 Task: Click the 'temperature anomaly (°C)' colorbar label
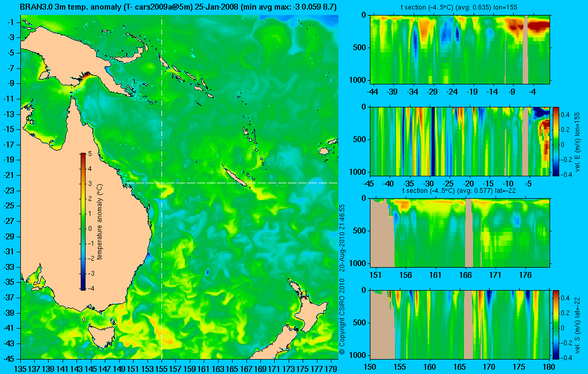point(100,222)
